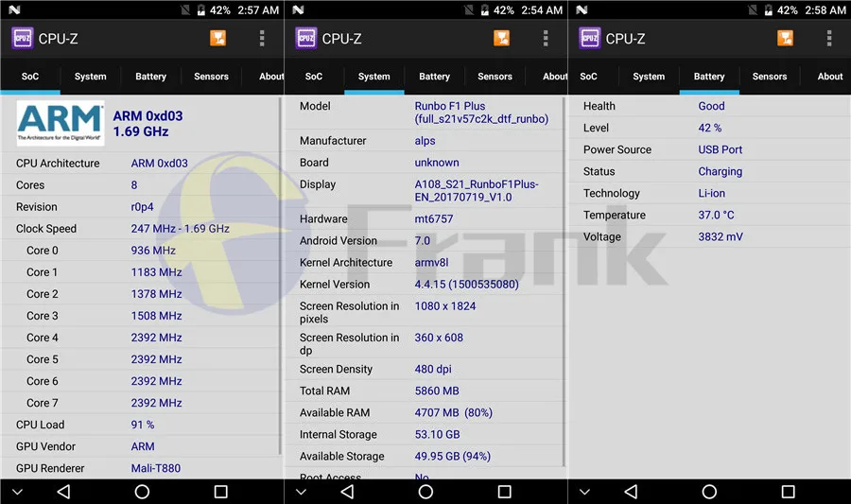The image size is (851, 504).
Task: Tap the Clock Speed '247 MHz - 1.69 GHz' value
Action: point(181,229)
